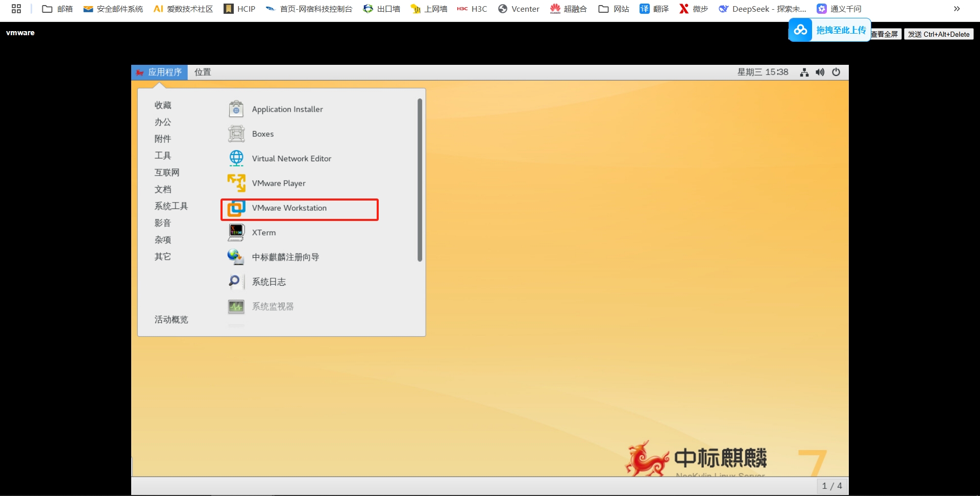Click the clock 星期三 15:38

click(763, 72)
